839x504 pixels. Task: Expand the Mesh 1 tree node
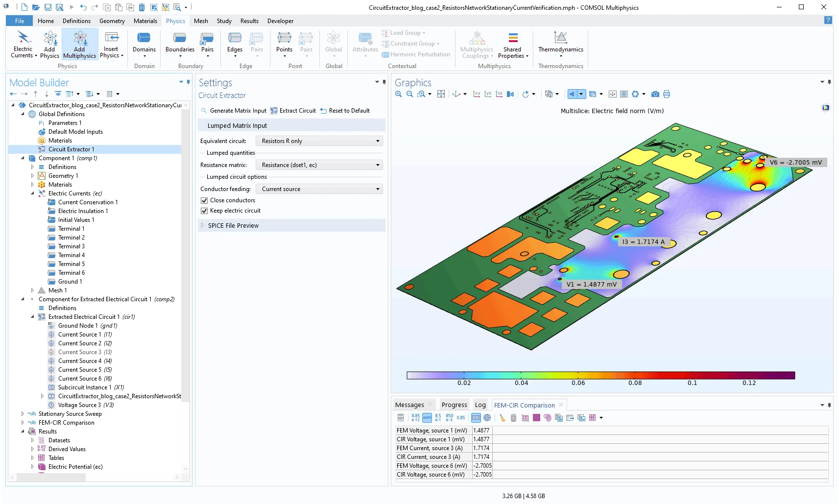coord(33,290)
